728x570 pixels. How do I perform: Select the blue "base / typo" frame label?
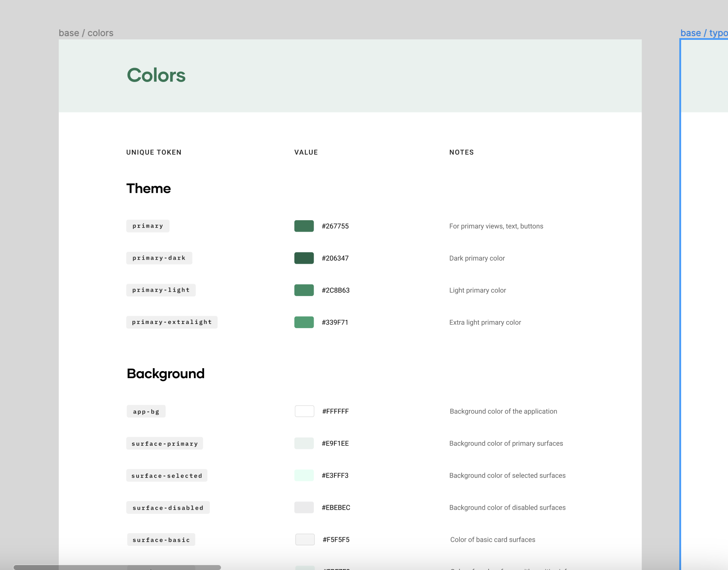[703, 33]
